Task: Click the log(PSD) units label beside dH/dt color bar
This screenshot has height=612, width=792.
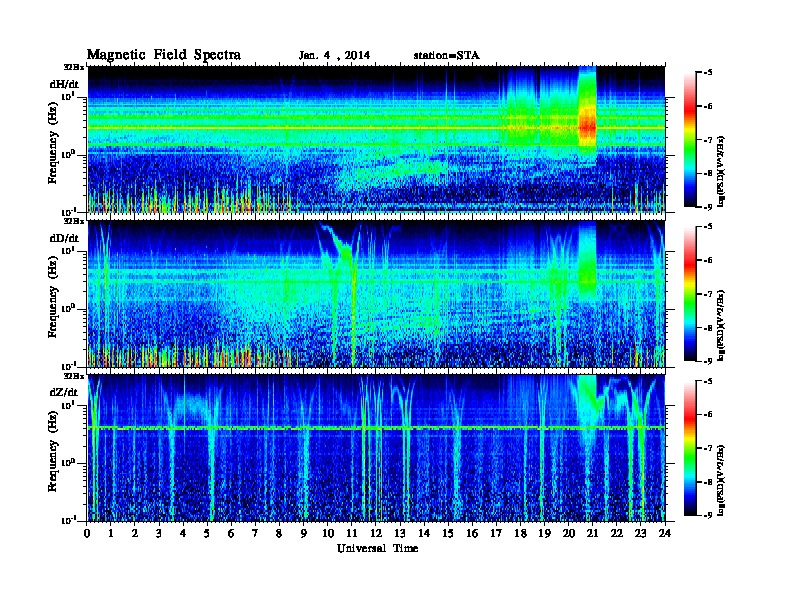Action: (x=721, y=171)
